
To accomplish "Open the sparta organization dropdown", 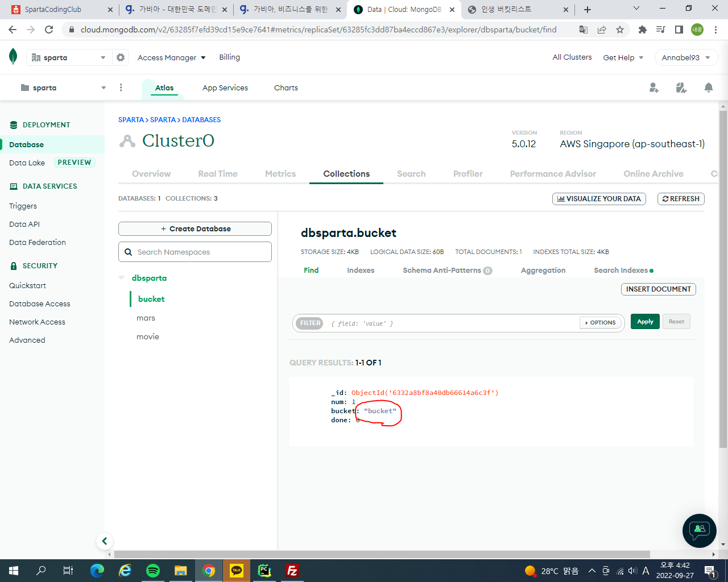I will pyautogui.click(x=69, y=57).
